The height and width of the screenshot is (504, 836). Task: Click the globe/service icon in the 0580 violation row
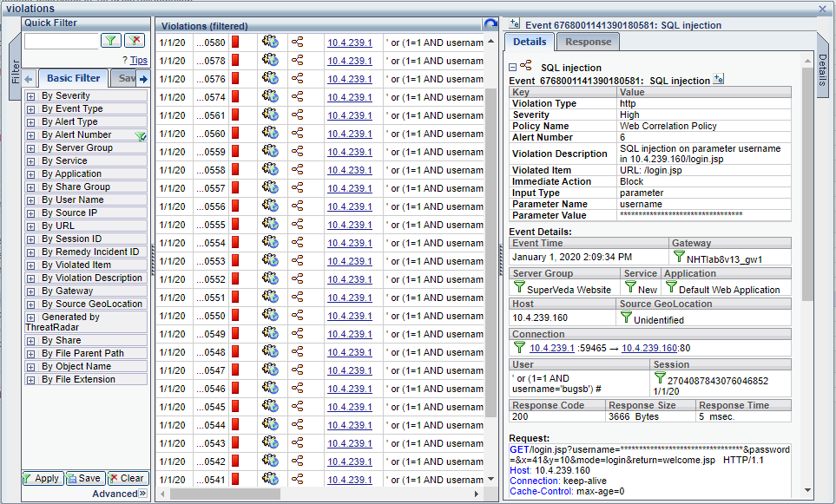coord(272,42)
